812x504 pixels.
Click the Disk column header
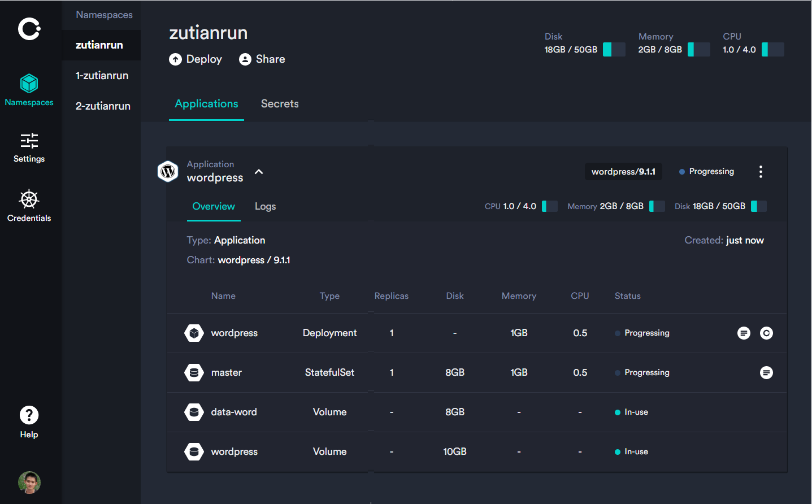[455, 296]
